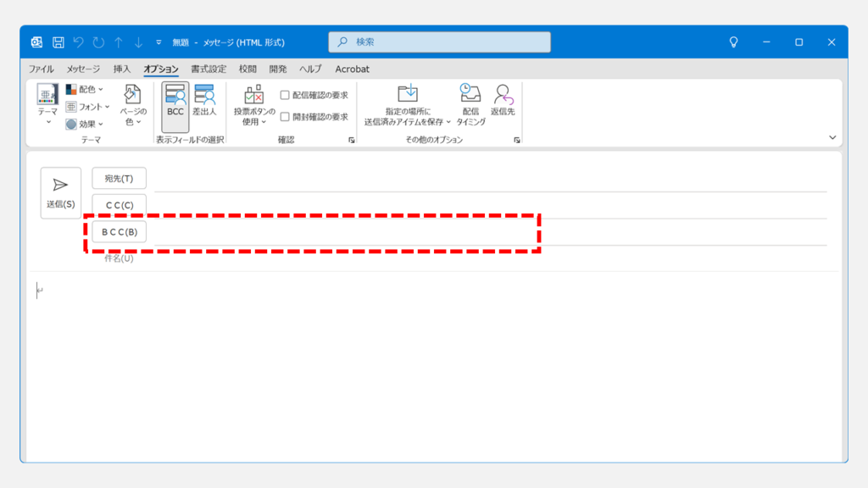
Task: Open the Acrobat tab
Action: [x=352, y=69]
